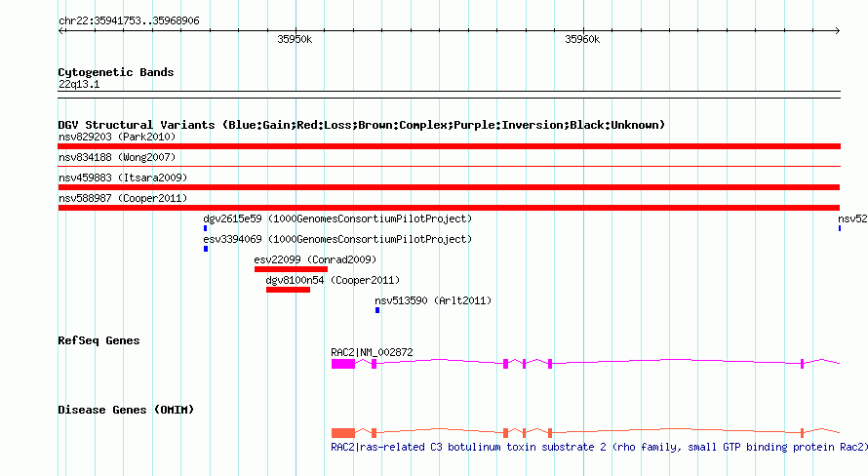
Task: Click the dgv2615e59 blue gain marker
Action: click(x=206, y=228)
